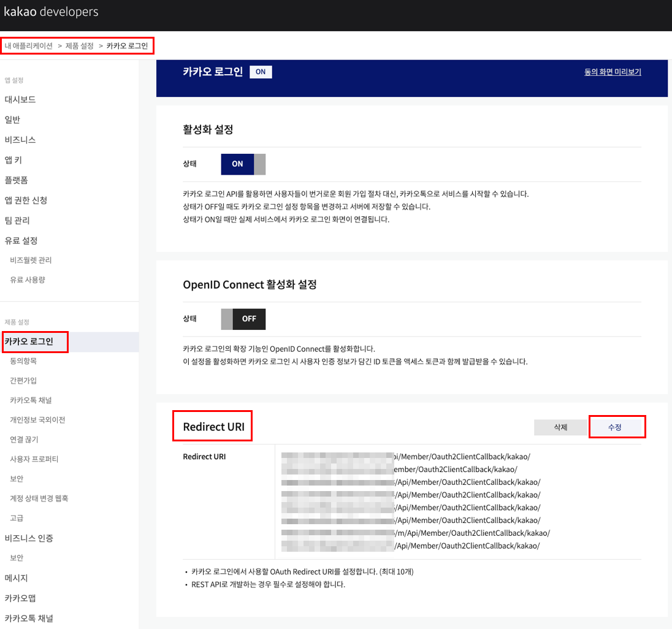Select 보안 under 비즈니스 인증
Screen dimensions: 672x629
coord(17,558)
